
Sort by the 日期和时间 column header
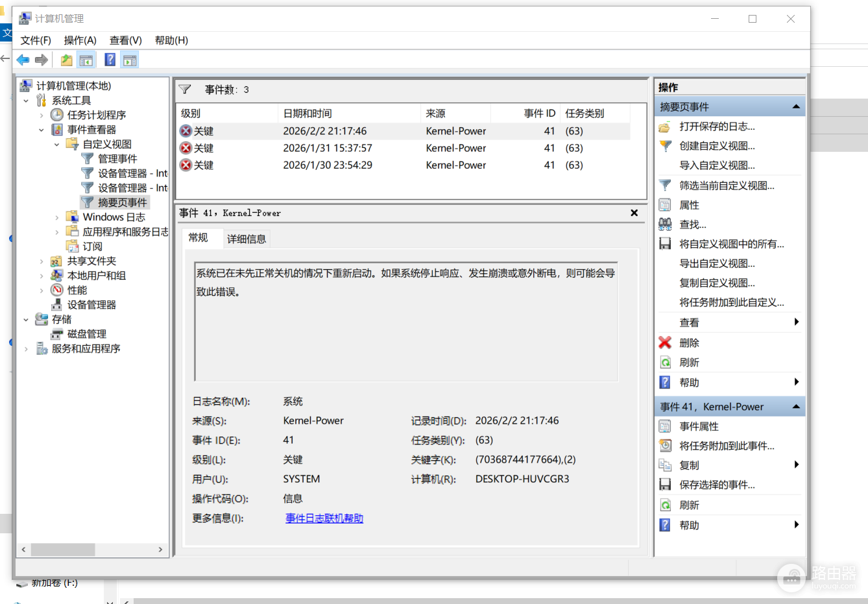[x=349, y=113]
